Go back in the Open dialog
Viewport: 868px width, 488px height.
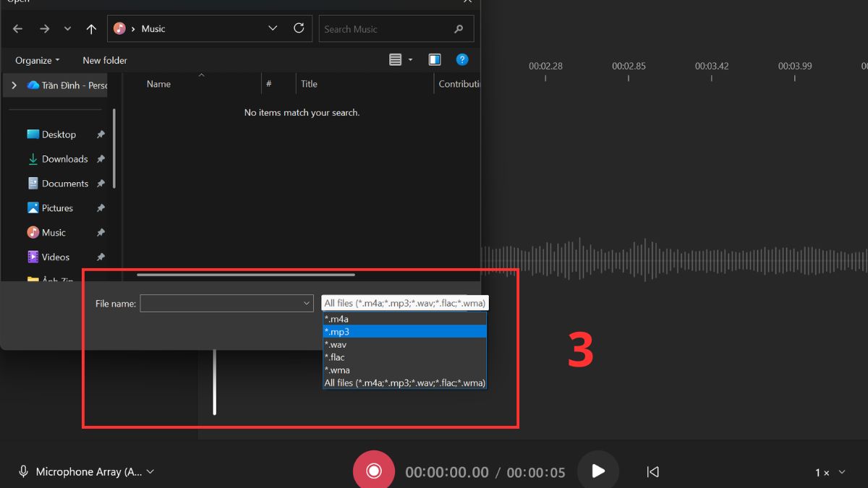(18, 29)
